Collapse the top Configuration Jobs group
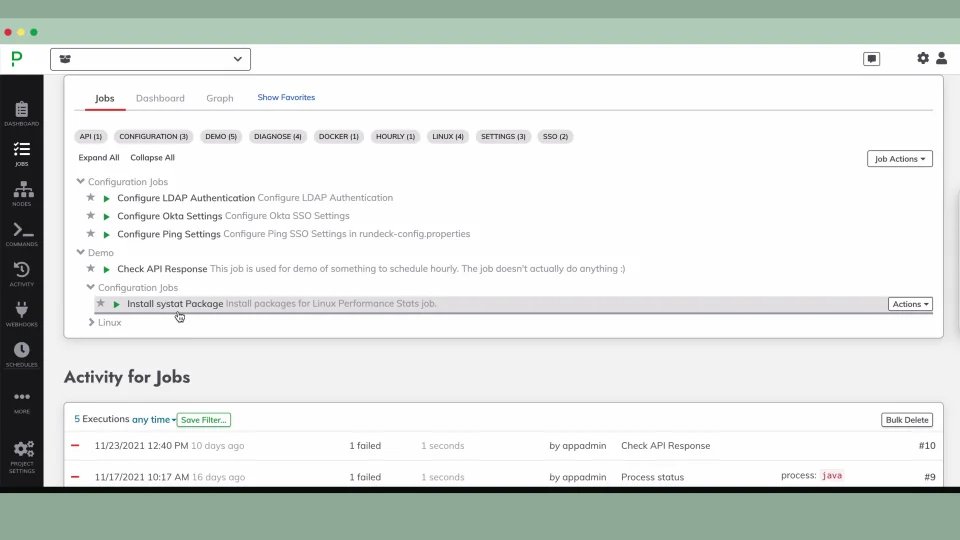This screenshot has width=960, height=540. 80,181
